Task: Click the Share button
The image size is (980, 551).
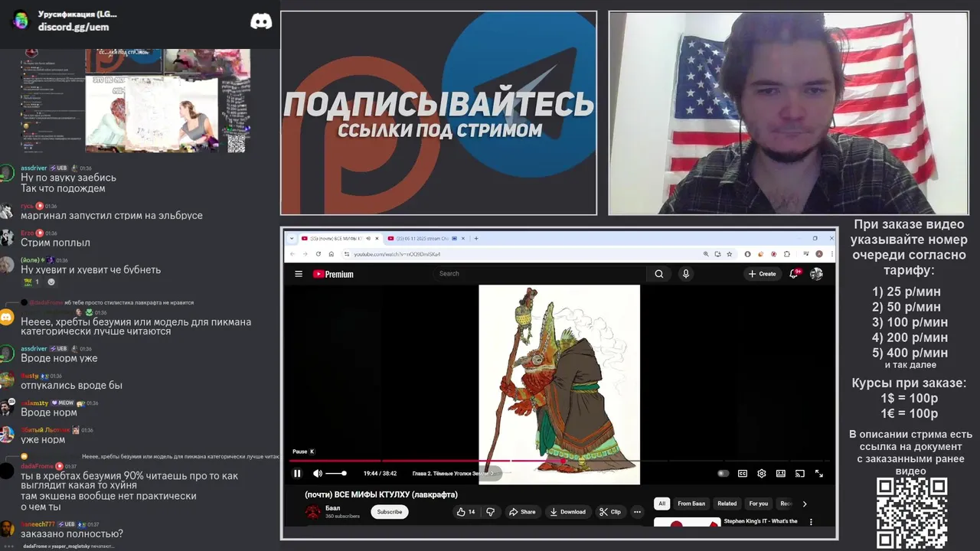Action: tap(522, 512)
